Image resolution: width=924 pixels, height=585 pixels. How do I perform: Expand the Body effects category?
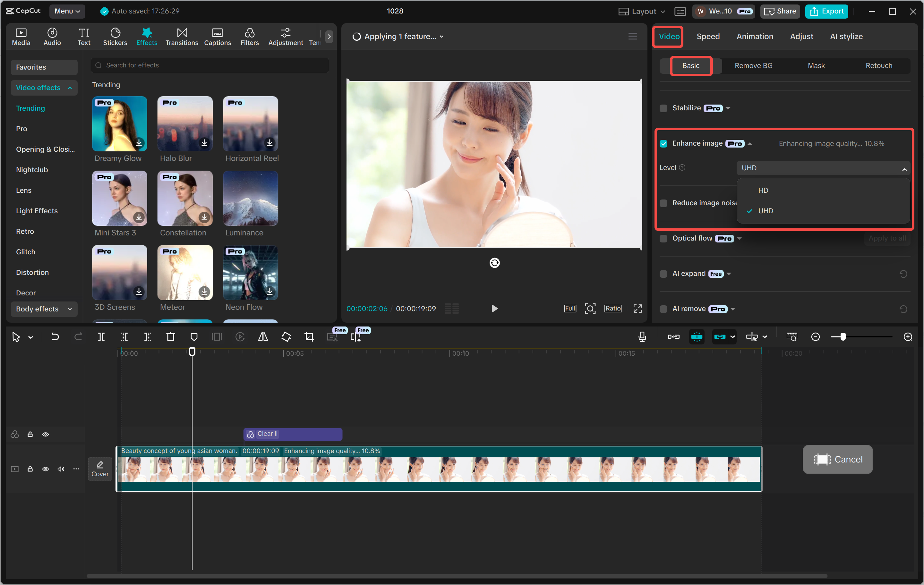pos(69,309)
